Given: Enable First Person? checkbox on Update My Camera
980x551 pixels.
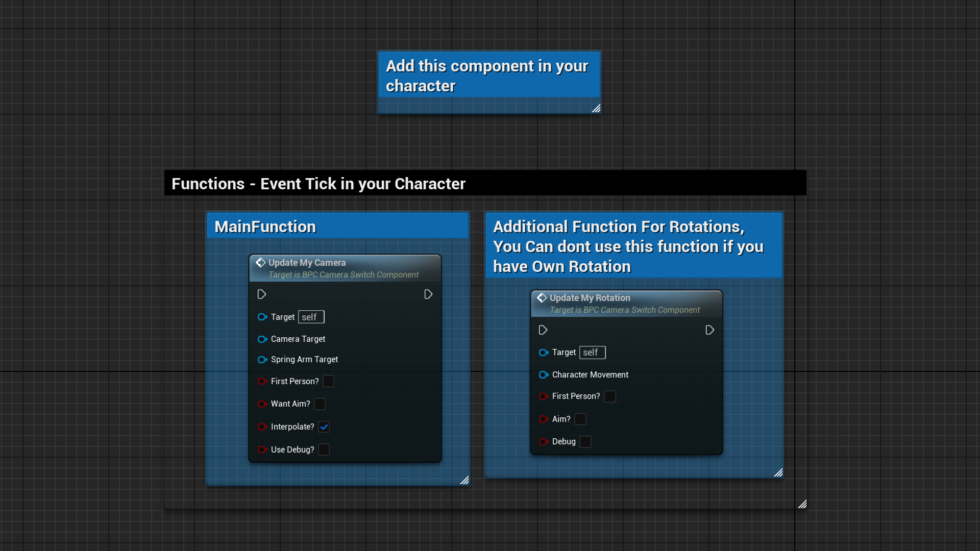Looking at the screenshot, I should pyautogui.click(x=329, y=381).
